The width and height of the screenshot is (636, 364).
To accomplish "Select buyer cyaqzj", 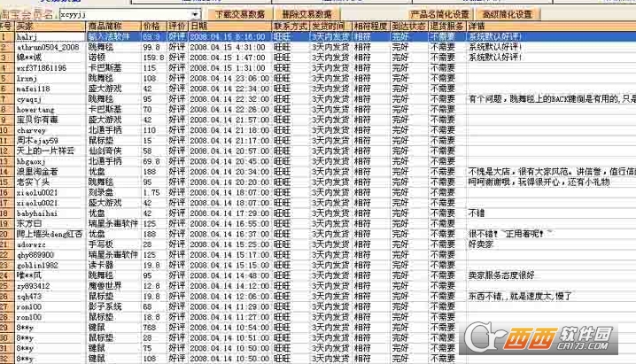I will pyautogui.click(x=29, y=99).
